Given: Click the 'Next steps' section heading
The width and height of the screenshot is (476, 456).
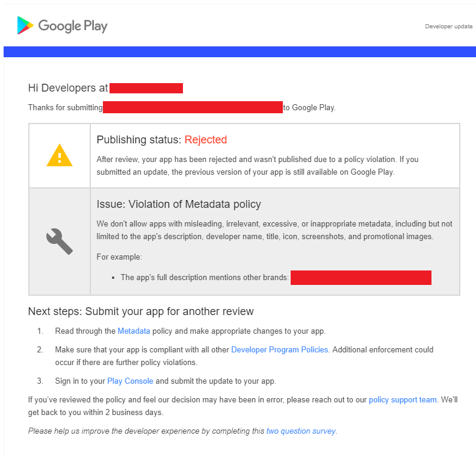Looking at the screenshot, I should tap(141, 311).
